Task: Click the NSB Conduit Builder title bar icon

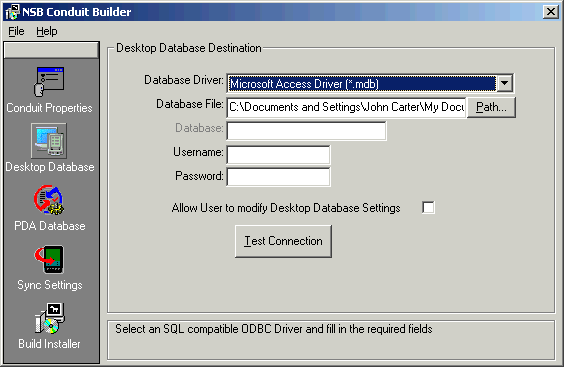Action: tap(12, 12)
